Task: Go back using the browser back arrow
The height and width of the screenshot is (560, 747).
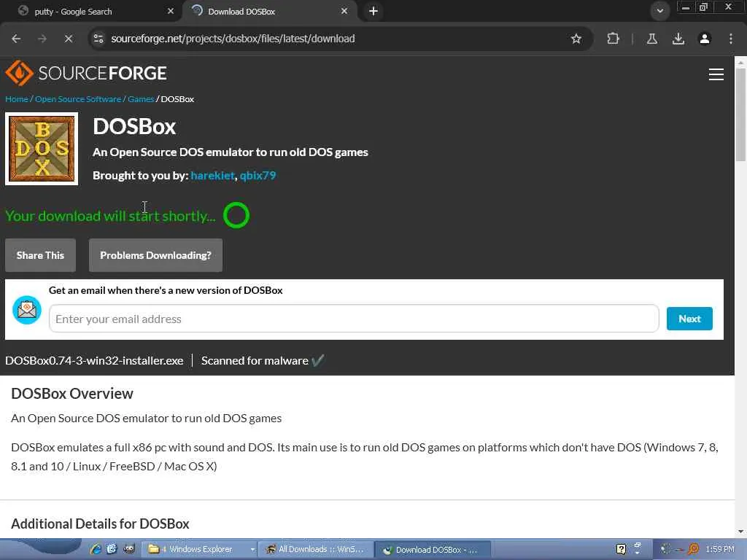Action: (x=16, y=39)
